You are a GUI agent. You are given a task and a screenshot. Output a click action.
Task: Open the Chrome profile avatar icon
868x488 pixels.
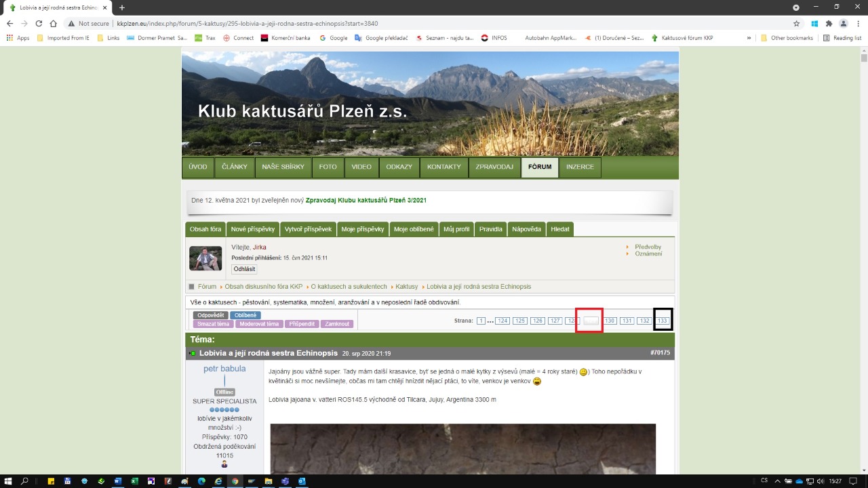[844, 23]
